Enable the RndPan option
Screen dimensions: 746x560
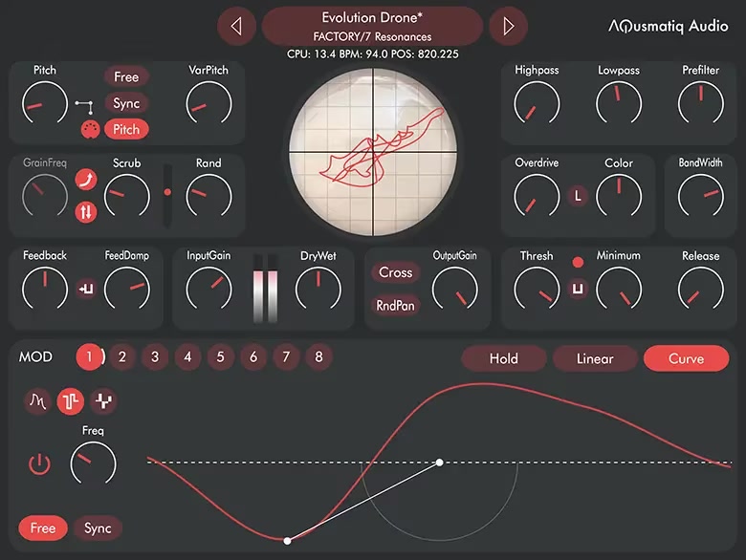coord(395,306)
